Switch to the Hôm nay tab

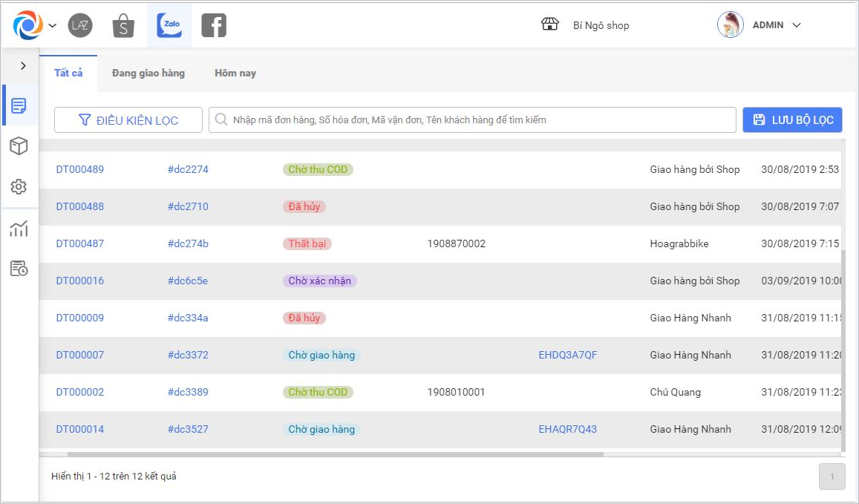click(x=235, y=73)
